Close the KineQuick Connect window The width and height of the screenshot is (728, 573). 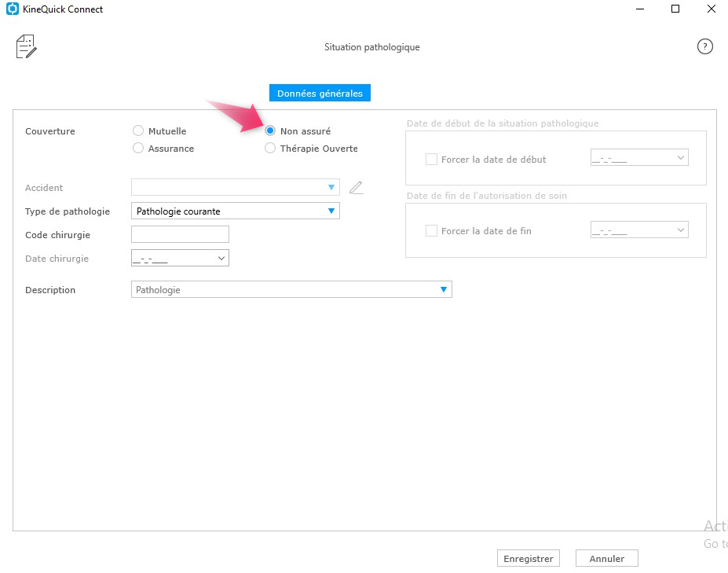(712, 9)
